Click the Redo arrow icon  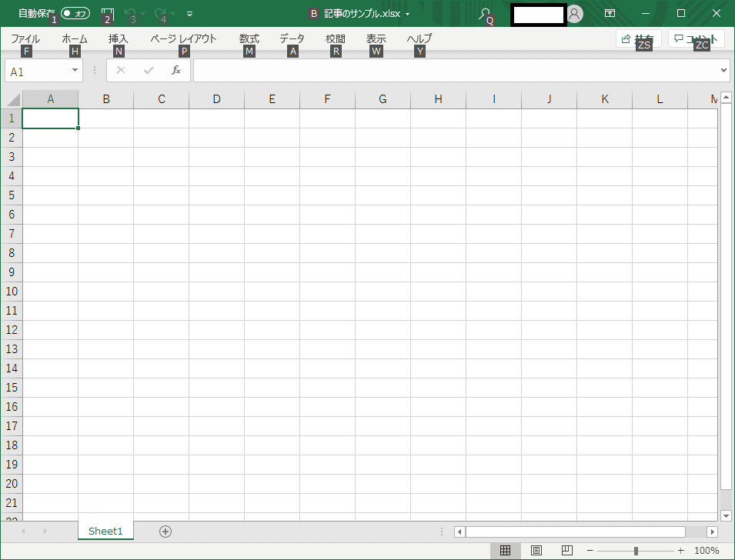(x=160, y=13)
